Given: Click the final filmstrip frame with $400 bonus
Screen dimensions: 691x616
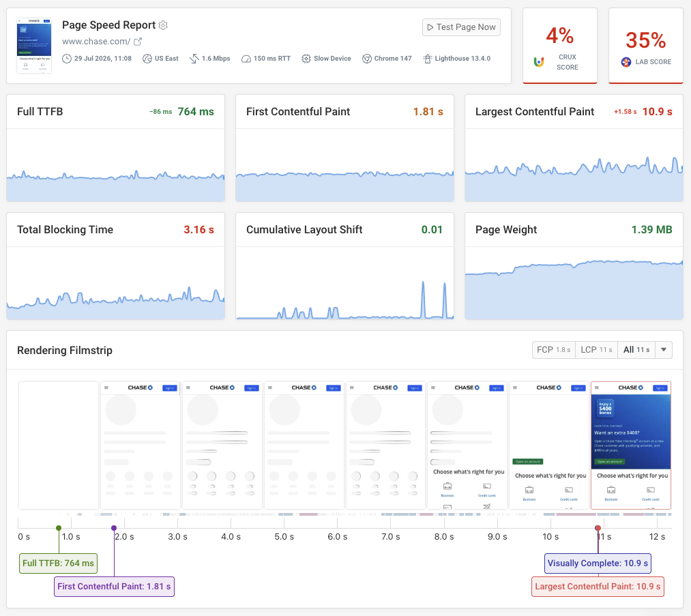Looking at the screenshot, I should 630,445.
